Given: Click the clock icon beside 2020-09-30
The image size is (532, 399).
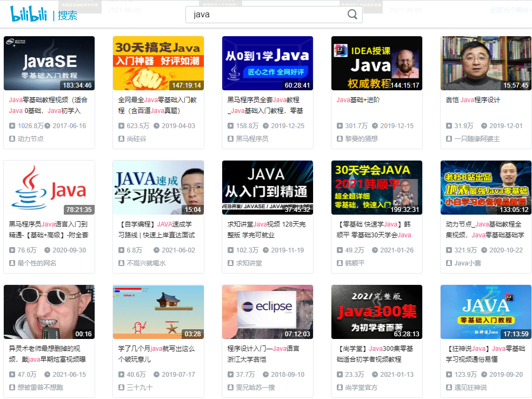Looking at the screenshot, I should click(x=47, y=250).
